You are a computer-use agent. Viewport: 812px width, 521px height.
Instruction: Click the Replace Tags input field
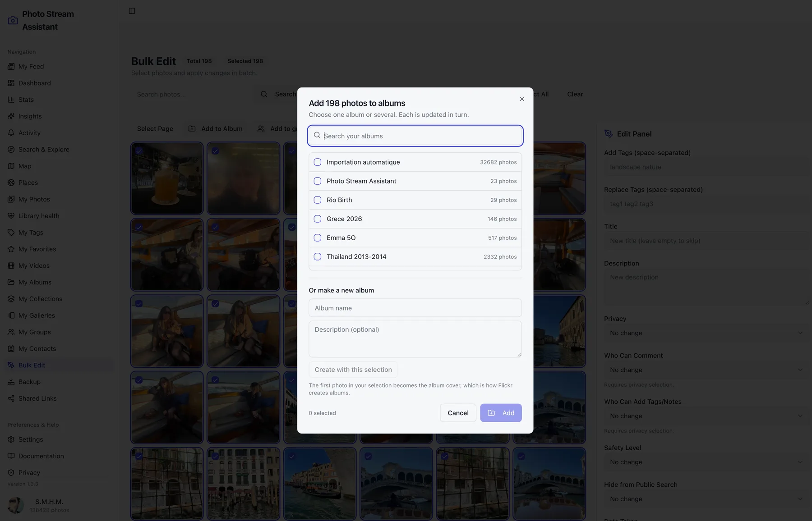[706, 204]
